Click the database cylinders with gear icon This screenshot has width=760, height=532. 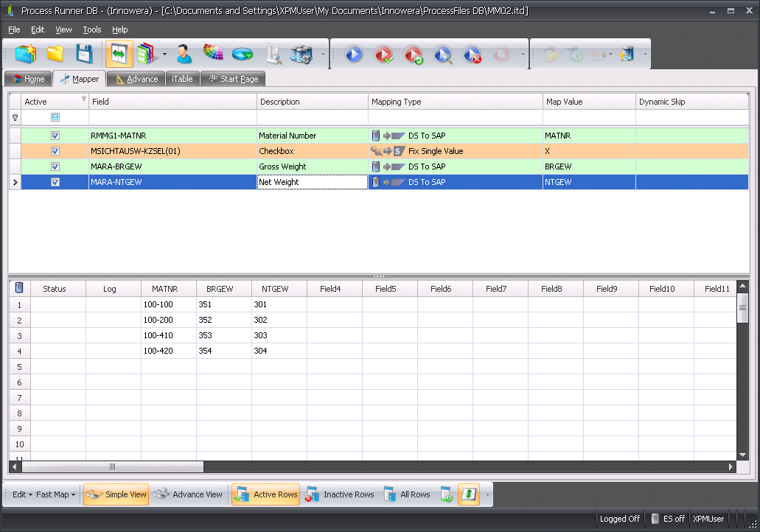(301, 54)
